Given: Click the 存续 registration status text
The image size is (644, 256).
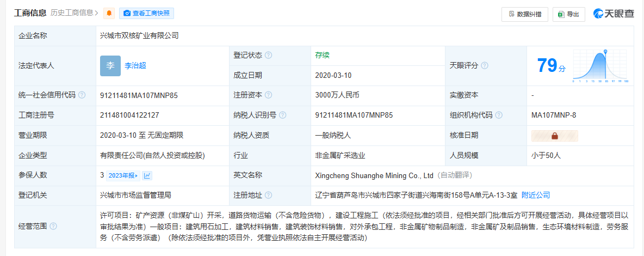Looking at the screenshot, I should [323, 56].
